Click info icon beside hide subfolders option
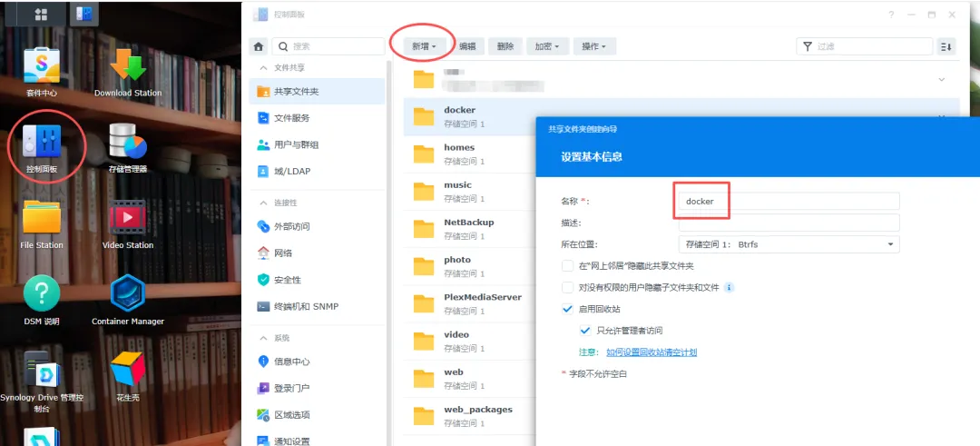This screenshot has width=980, height=446. point(729,288)
